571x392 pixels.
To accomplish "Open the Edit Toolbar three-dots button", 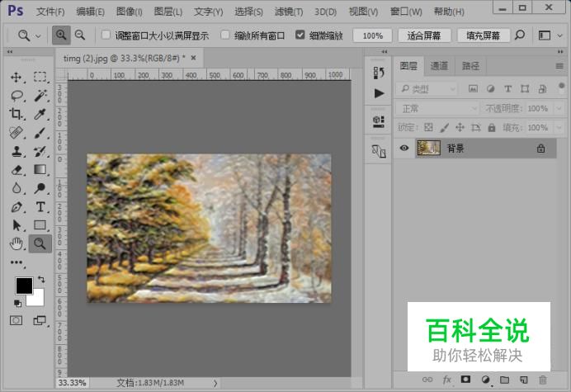I will (17, 262).
